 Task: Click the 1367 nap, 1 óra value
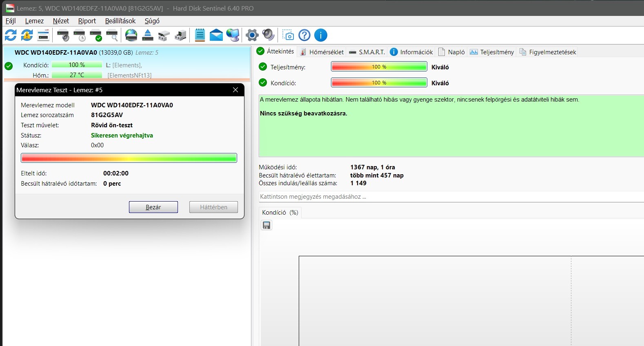click(x=373, y=167)
